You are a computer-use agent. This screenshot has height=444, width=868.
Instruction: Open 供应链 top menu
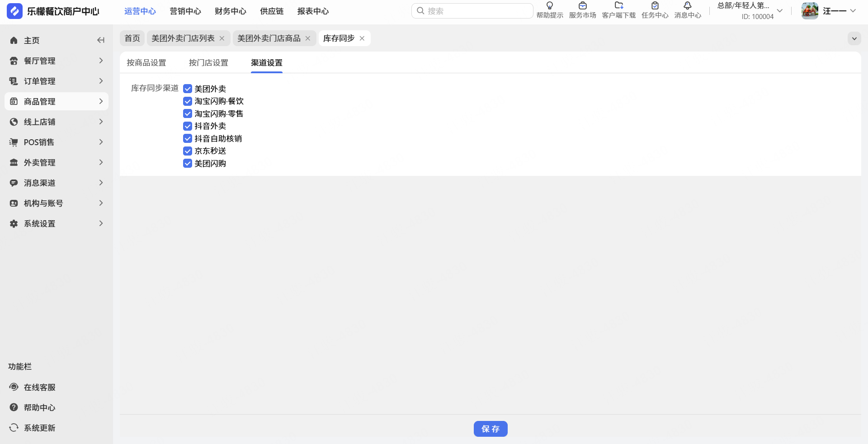tap(272, 11)
